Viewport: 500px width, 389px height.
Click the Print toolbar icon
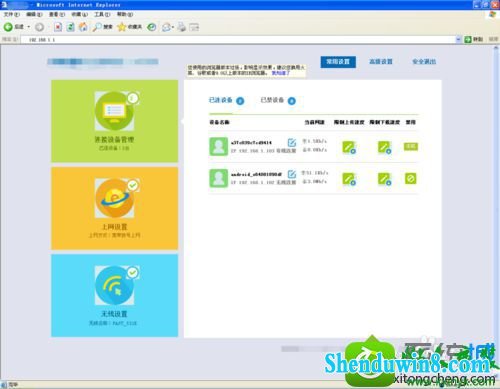(182, 27)
